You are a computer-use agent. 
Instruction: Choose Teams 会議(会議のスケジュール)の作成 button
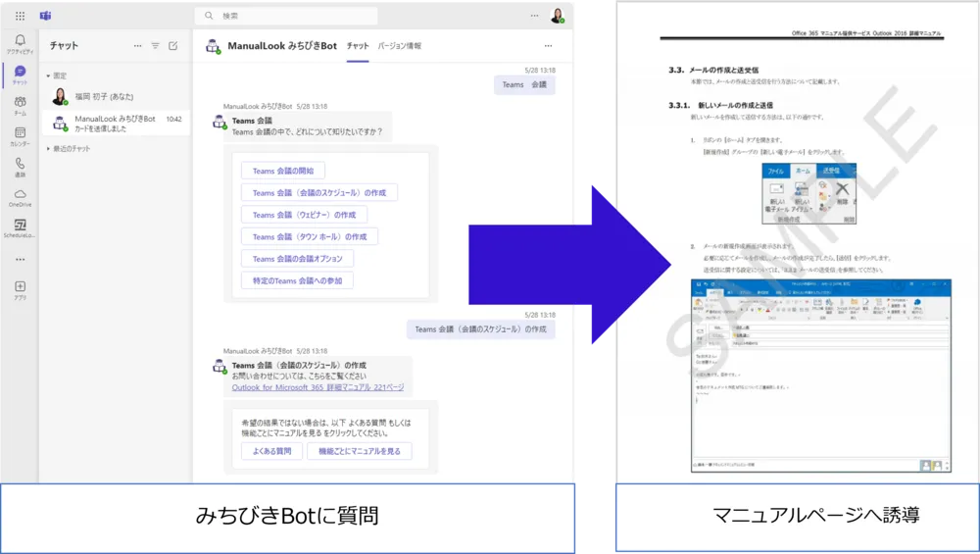pos(319,192)
